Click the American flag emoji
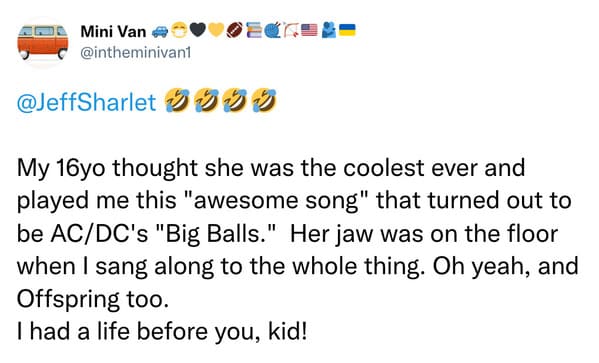599x363 pixels. (309, 30)
